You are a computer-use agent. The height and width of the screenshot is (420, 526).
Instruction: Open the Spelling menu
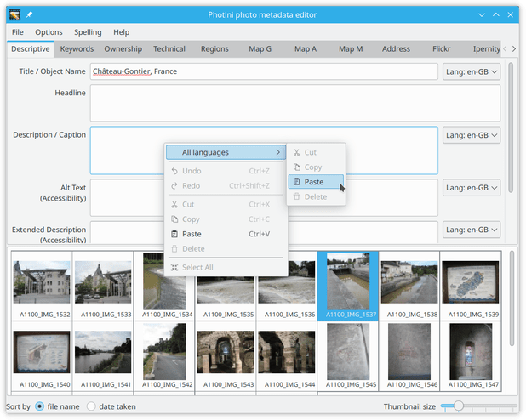88,32
